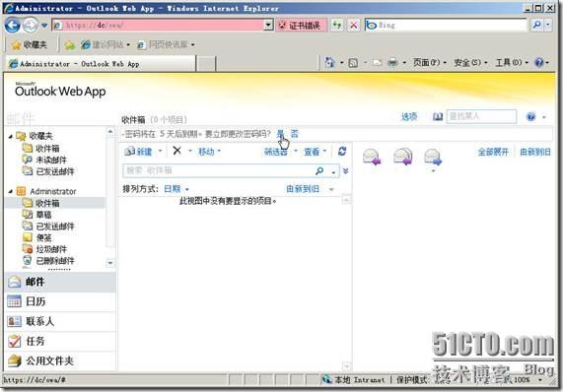Open the address bar history dropdown
The image size is (563, 392).
[x=268, y=25]
